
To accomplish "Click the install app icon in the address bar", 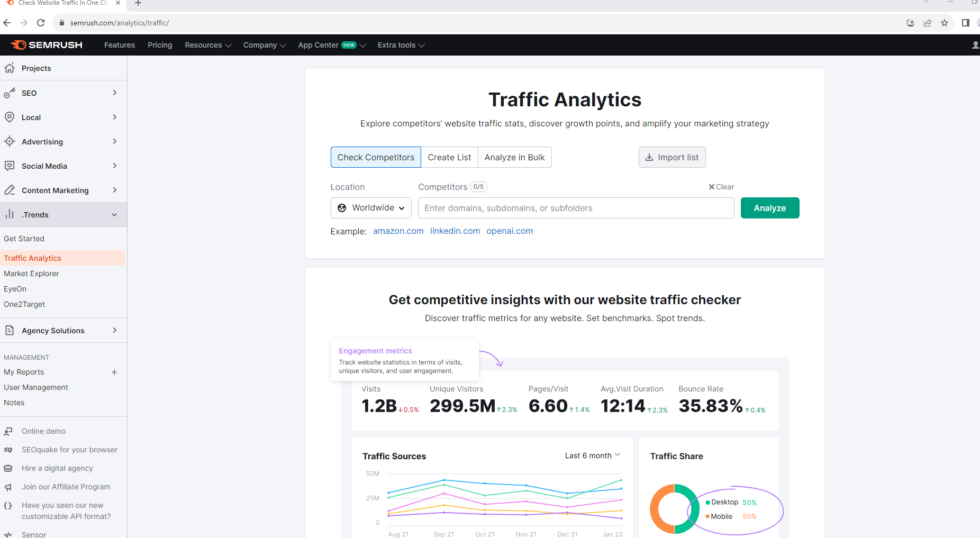I will [x=911, y=23].
